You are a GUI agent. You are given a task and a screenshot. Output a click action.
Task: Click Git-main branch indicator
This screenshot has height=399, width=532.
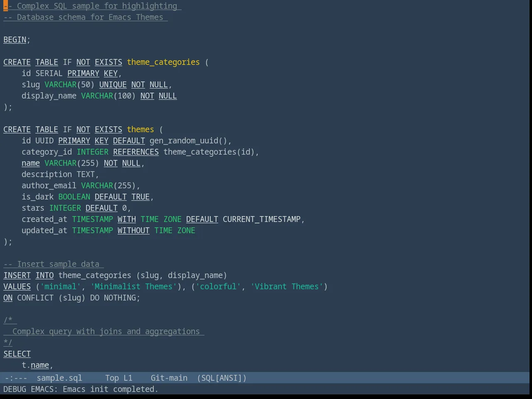[169, 378]
